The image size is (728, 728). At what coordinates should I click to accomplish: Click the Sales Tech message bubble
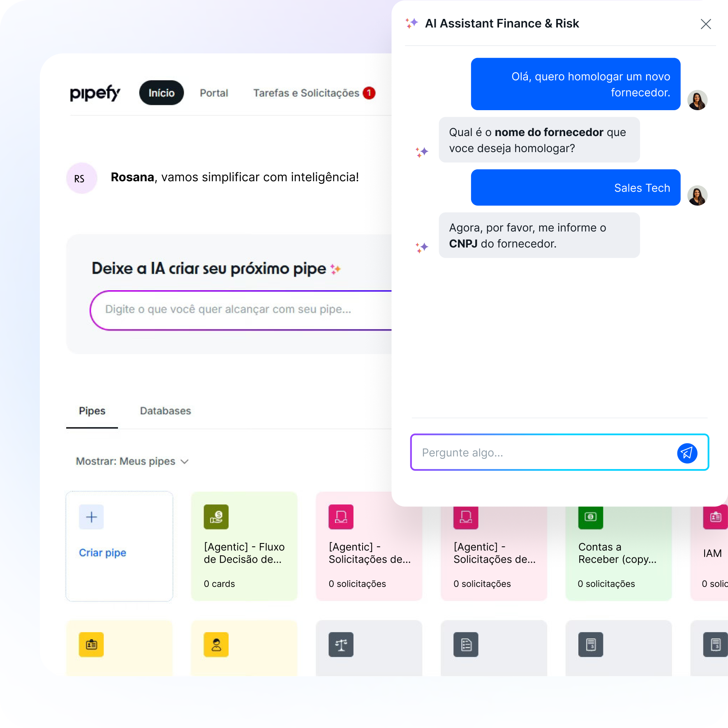(575, 187)
